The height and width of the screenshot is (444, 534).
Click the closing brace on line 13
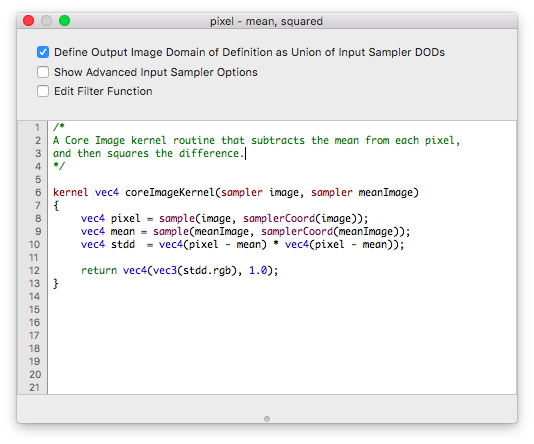(x=56, y=283)
